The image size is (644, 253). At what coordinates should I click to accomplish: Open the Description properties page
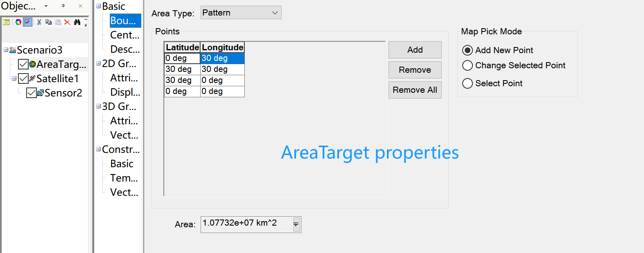[x=124, y=49]
